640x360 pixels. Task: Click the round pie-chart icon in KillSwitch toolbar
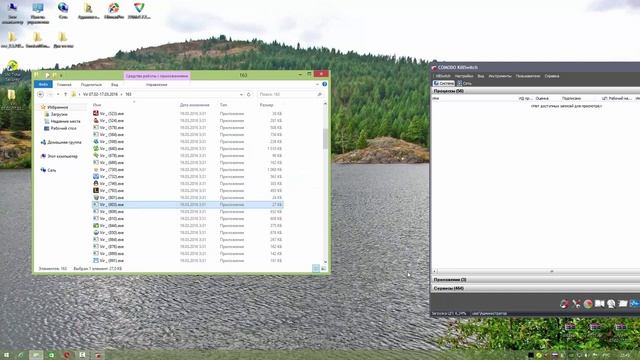tap(588, 303)
